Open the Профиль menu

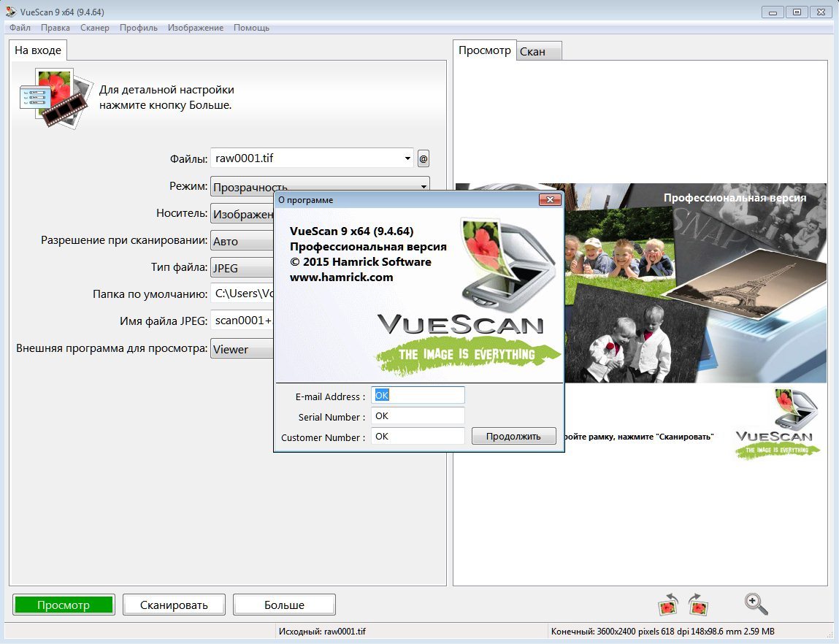point(139,28)
